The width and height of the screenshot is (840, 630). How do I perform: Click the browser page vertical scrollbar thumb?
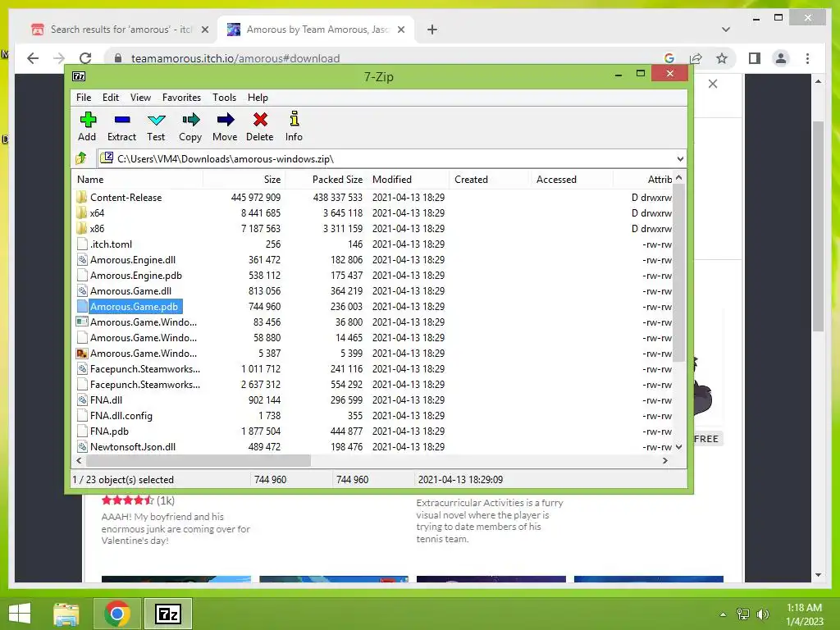point(818,226)
